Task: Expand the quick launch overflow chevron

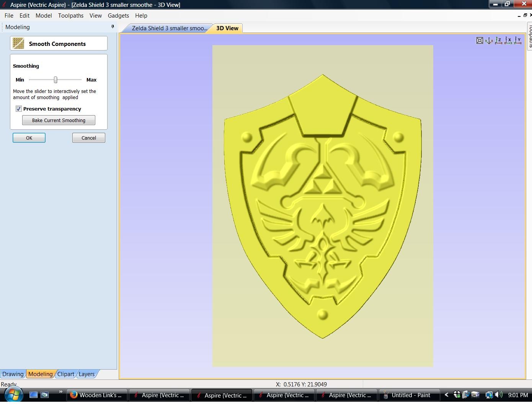Action: 60,392
